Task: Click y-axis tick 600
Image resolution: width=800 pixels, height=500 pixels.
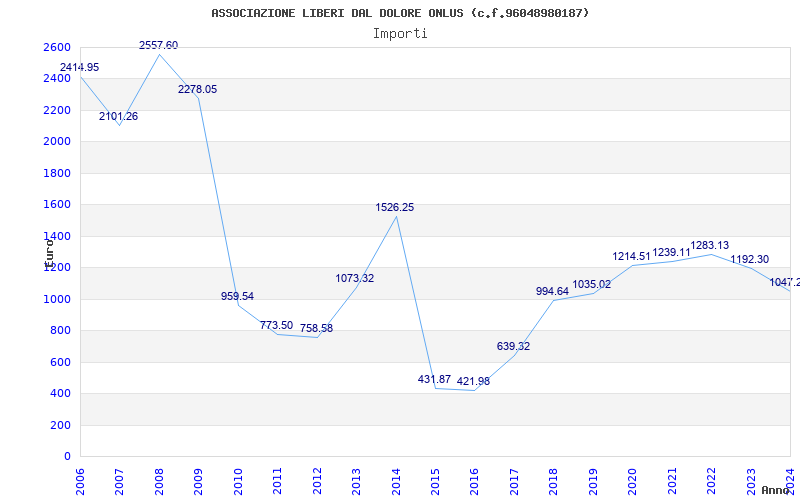Action: (62, 362)
